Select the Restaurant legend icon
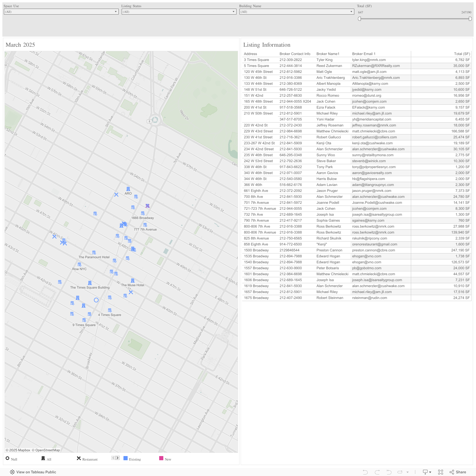This screenshot has width=476, height=476. pos(79,458)
